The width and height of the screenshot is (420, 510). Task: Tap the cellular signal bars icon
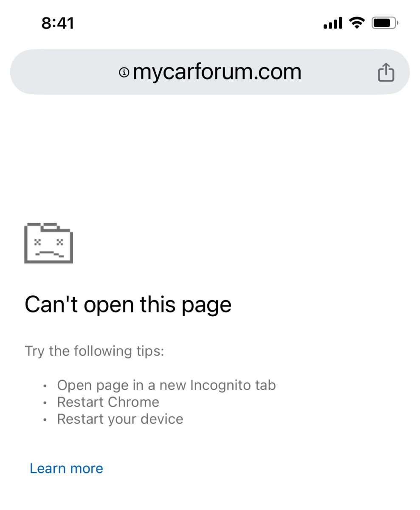[x=333, y=23]
